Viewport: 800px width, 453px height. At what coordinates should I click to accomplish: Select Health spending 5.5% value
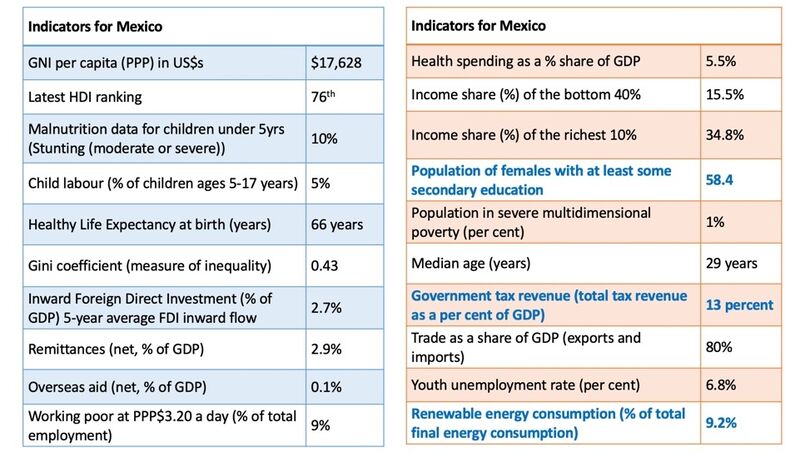pos(721,61)
